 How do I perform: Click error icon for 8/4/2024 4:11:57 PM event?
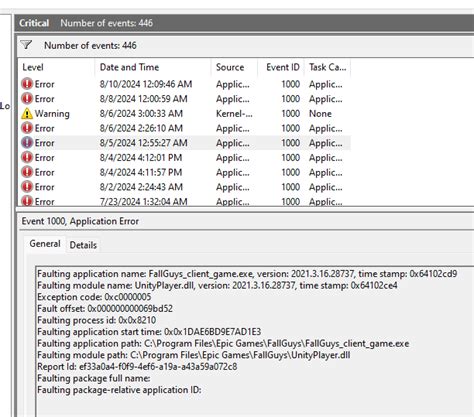(x=27, y=172)
